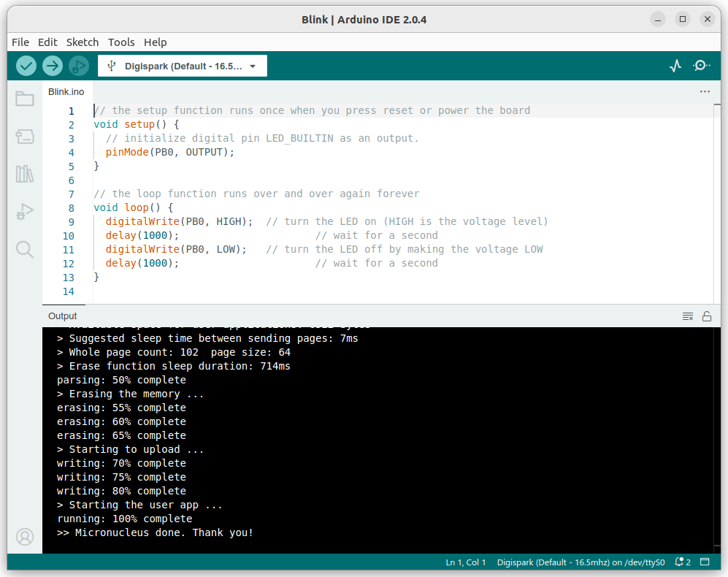Click 'void setup() {' code line
728x577 pixels.
coord(137,124)
